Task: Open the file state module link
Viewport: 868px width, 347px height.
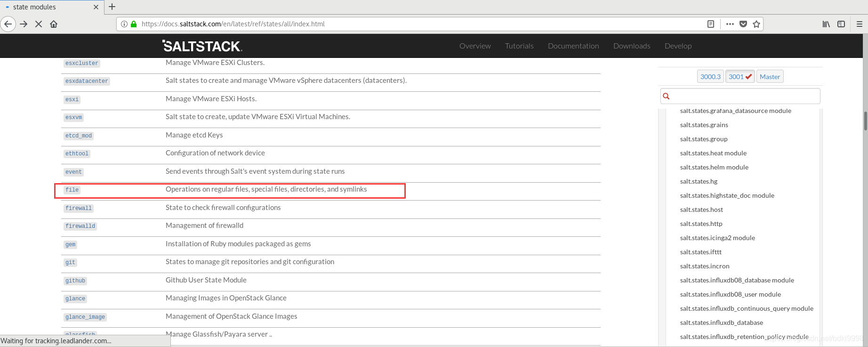Action: tap(72, 190)
